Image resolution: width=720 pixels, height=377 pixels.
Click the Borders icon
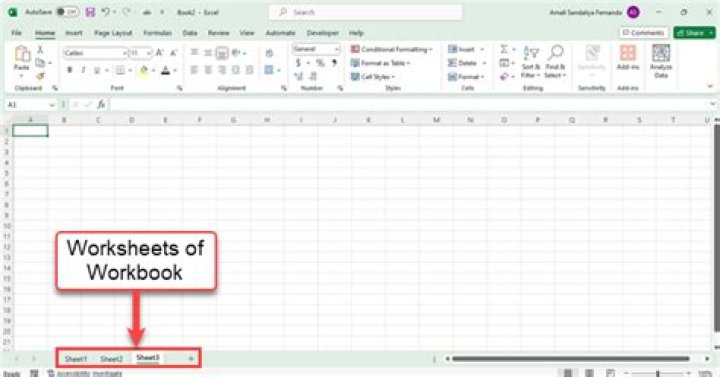[x=120, y=70]
